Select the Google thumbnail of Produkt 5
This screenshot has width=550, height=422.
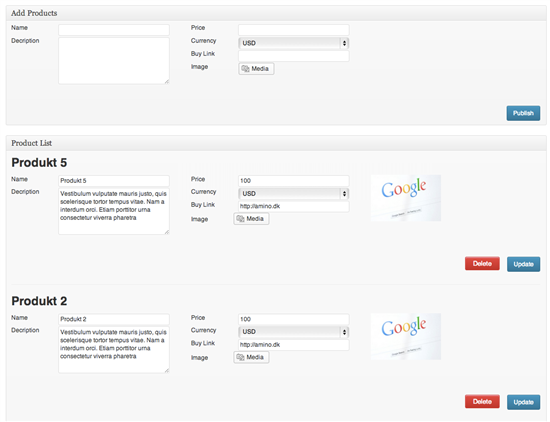pyautogui.click(x=406, y=198)
